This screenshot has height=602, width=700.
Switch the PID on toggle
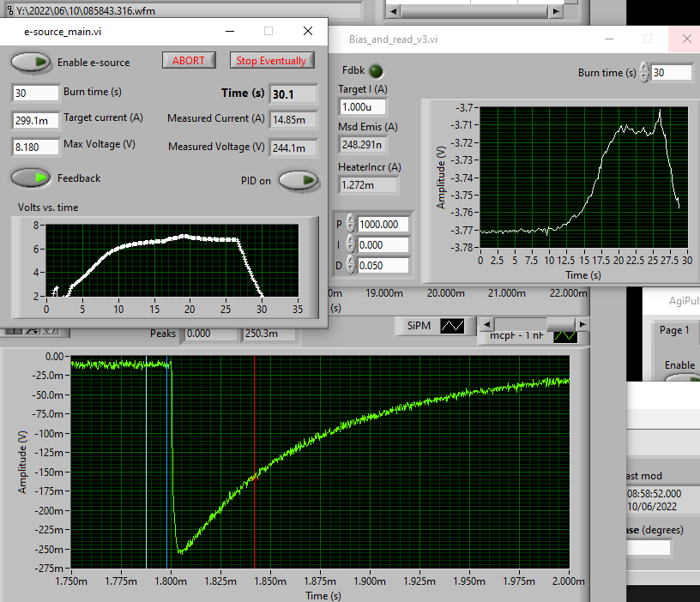click(x=299, y=180)
